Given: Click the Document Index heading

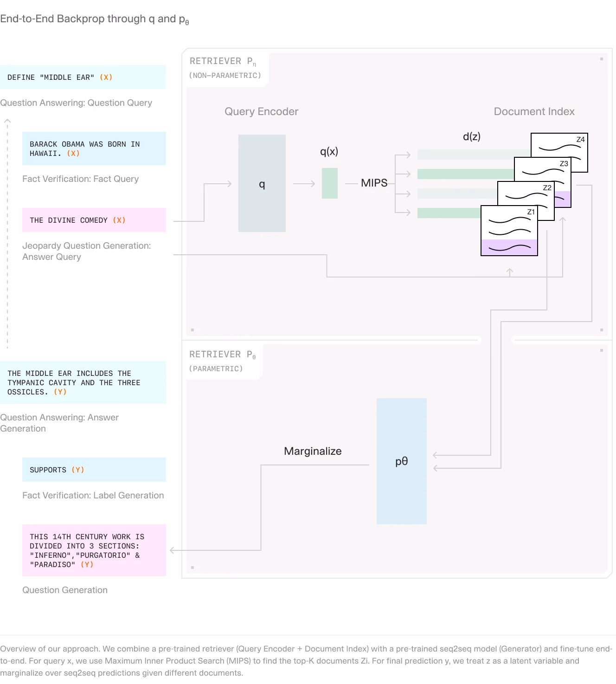Looking at the screenshot, I should point(534,111).
